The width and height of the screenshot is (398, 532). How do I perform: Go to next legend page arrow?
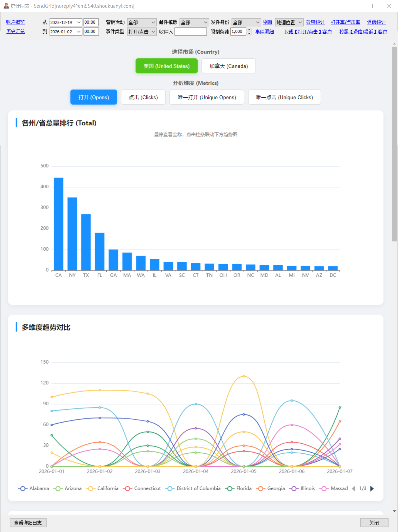coord(372,488)
